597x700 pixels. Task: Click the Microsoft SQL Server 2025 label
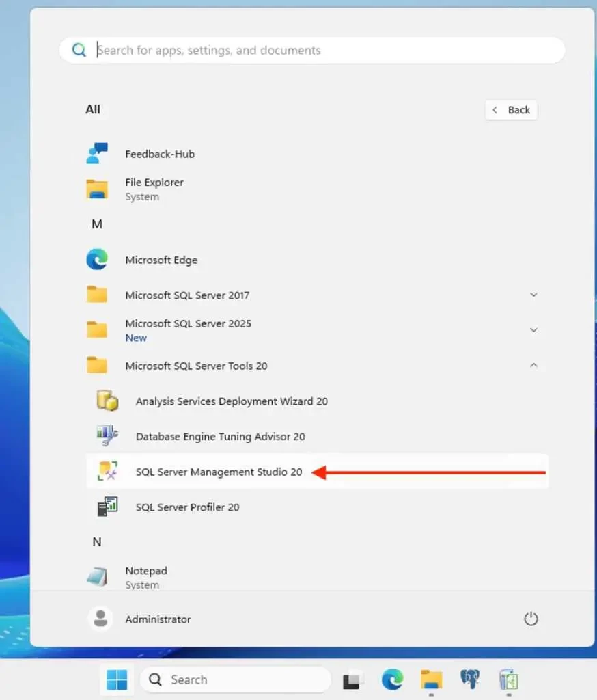[x=189, y=323]
